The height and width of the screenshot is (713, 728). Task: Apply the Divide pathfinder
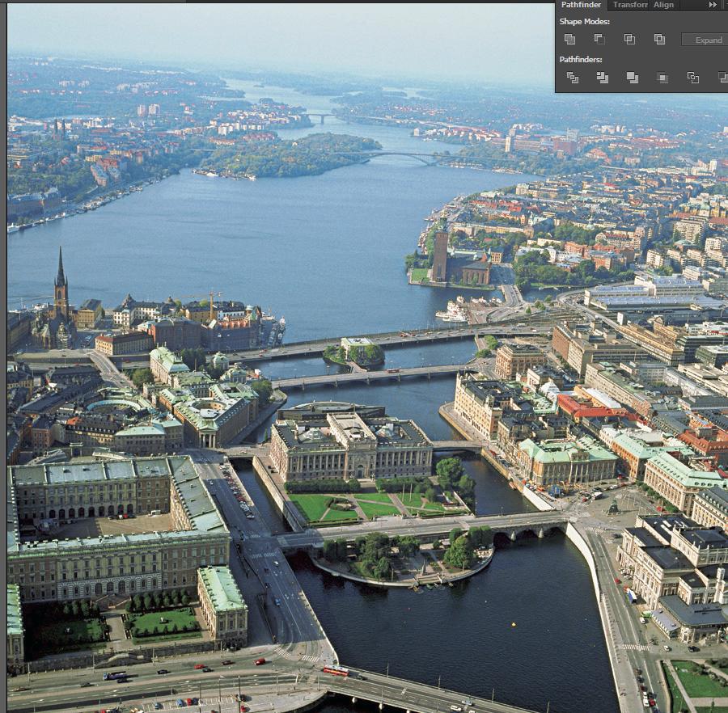(x=573, y=78)
